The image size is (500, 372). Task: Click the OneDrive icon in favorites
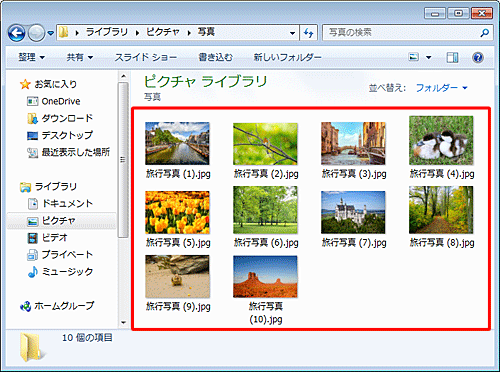[x=32, y=101]
